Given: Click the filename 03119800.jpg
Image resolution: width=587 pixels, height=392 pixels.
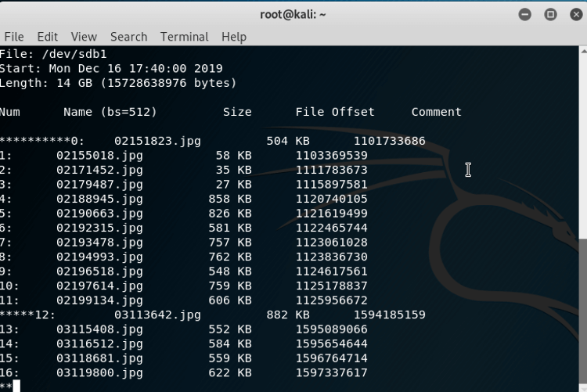Looking at the screenshot, I should click(99, 372).
